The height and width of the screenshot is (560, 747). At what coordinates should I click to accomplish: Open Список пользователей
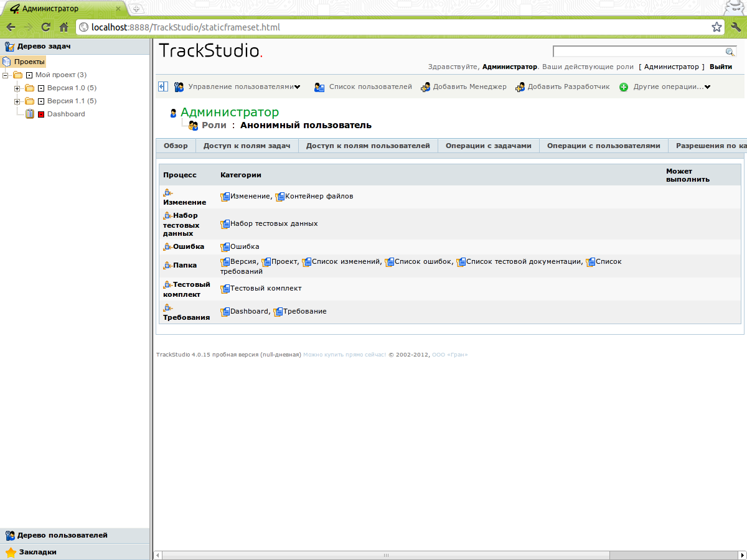pyautogui.click(x=370, y=87)
